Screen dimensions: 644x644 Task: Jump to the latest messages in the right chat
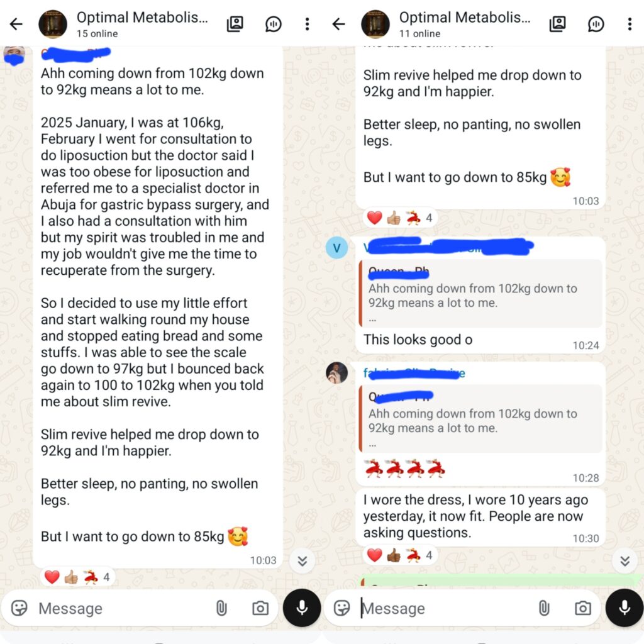point(625,560)
